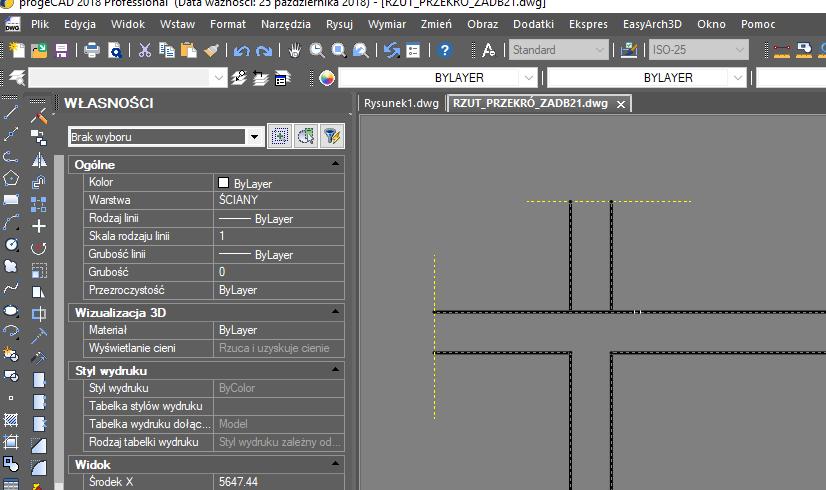Open layer states manager icon
826x490 pixels.
tap(282, 78)
